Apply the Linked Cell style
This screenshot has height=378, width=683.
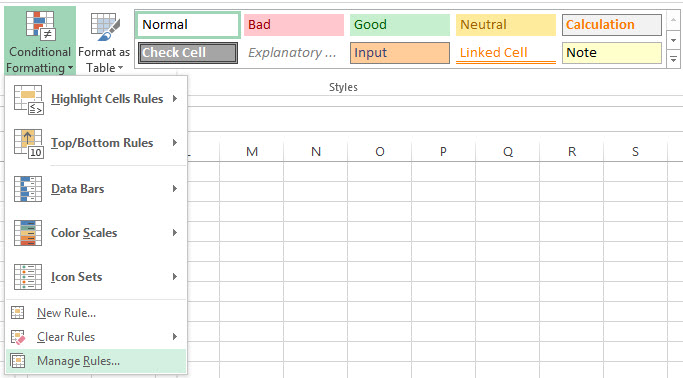(x=506, y=53)
